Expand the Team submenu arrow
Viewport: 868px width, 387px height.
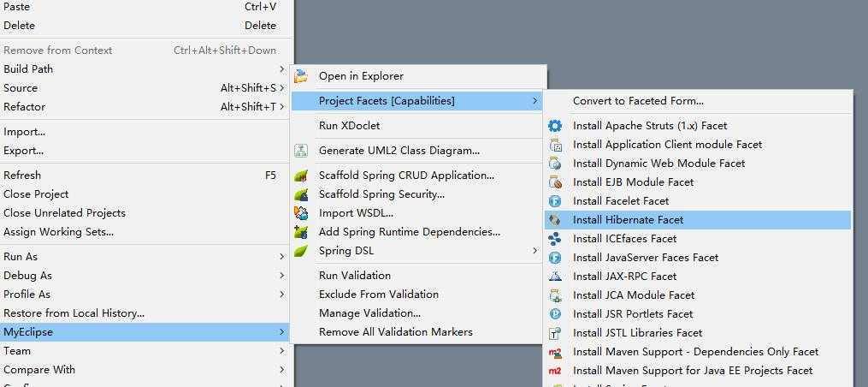(281, 350)
